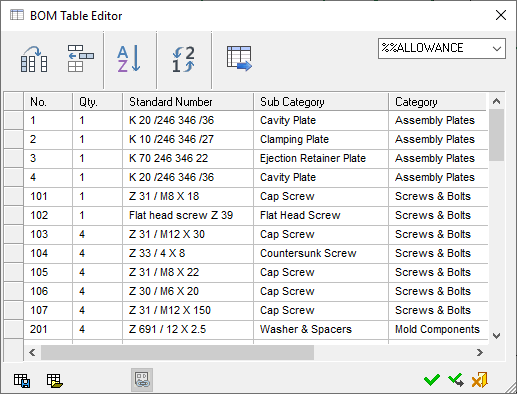Click cell 'Z 30 / M6 X 20'

point(188,291)
